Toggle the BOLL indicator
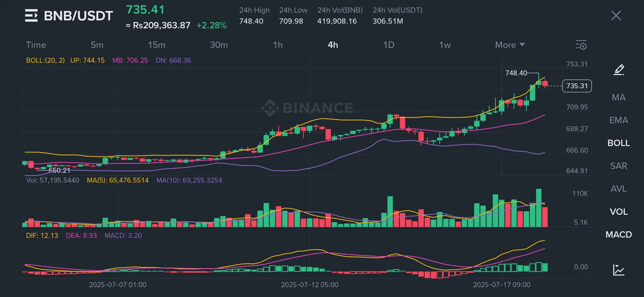Screen dimensions: 644x297 click(619, 143)
